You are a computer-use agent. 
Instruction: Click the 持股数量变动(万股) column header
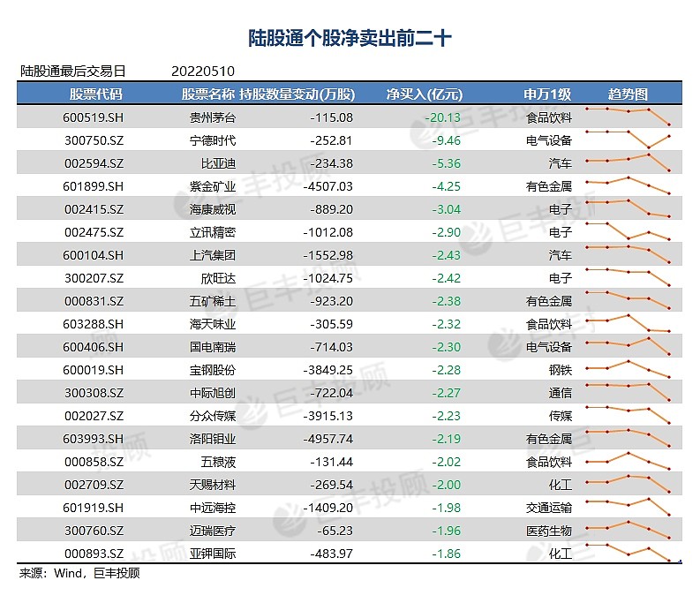click(x=297, y=94)
